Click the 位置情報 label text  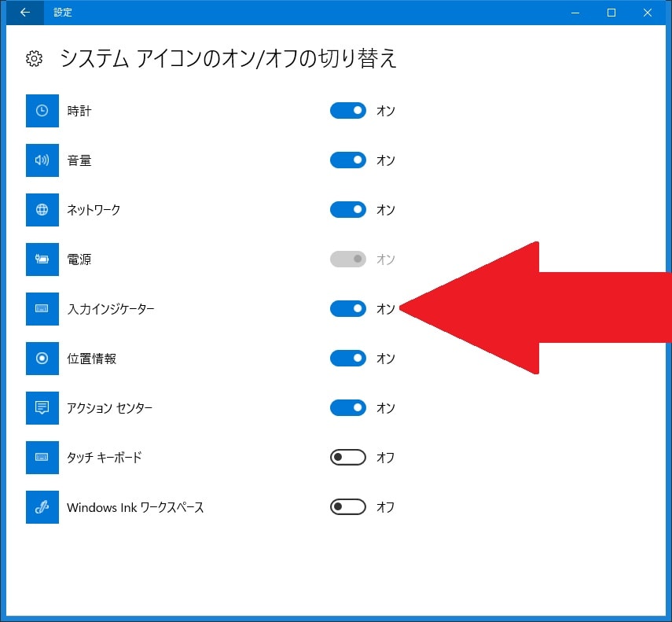(x=92, y=359)
